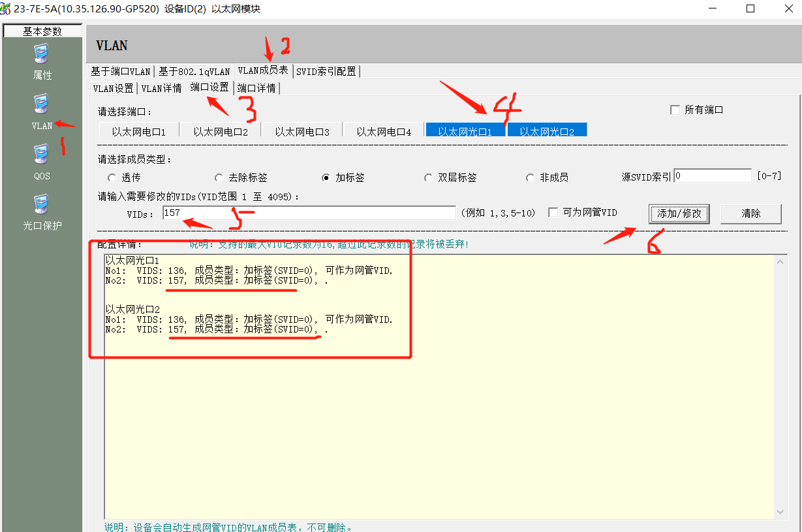Tick the 可为网管VID checkbox
The width and height of the screenshot is (802, 532).
pos(553,213)
